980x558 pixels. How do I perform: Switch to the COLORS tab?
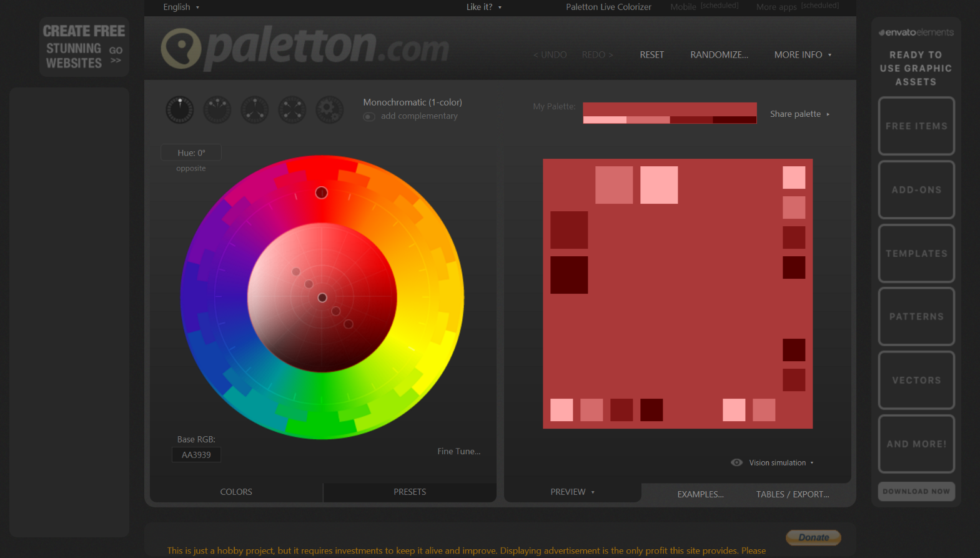coord(236,492)
